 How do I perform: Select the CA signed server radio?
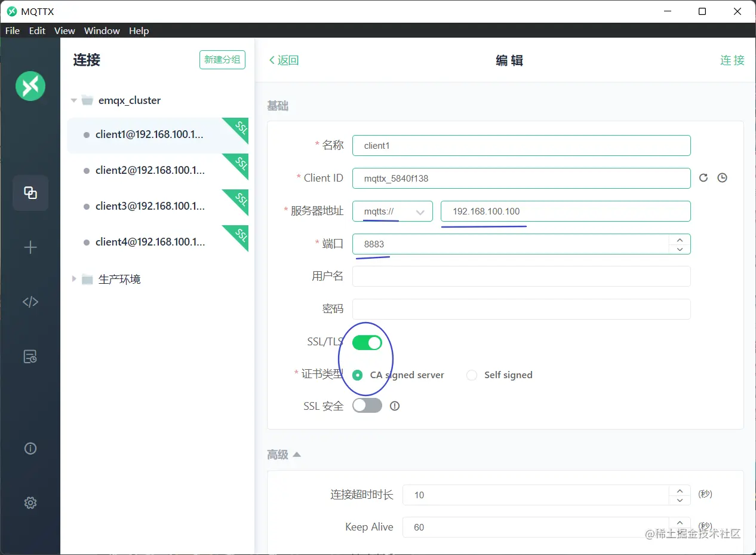click(358, 375)
